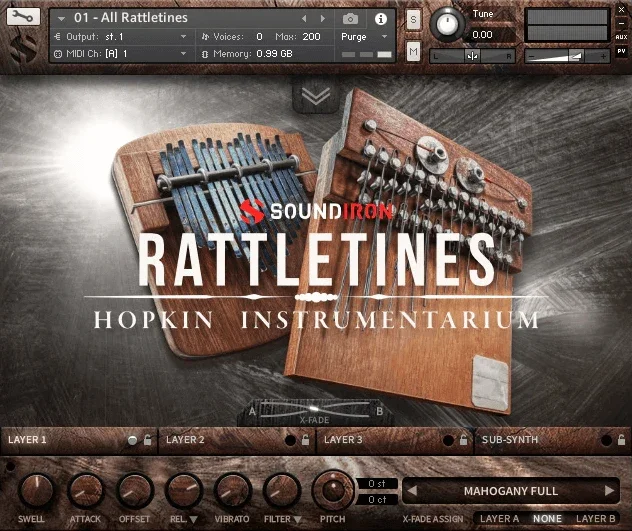Expand the panel with double chevron
632x531 pixels.
point(316,96)
